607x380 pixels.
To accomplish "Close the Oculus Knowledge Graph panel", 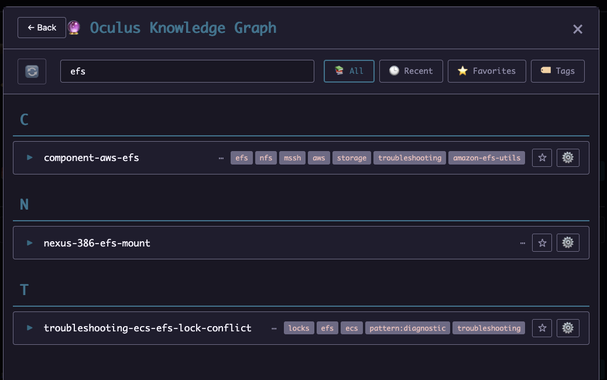I will [578, 29].
